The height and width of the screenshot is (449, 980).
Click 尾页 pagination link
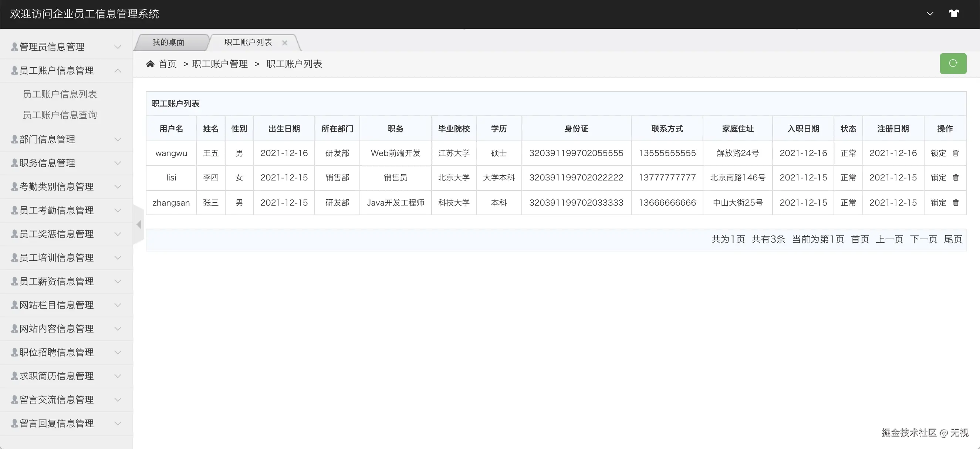pyautogui.click(x=953, y=239)
